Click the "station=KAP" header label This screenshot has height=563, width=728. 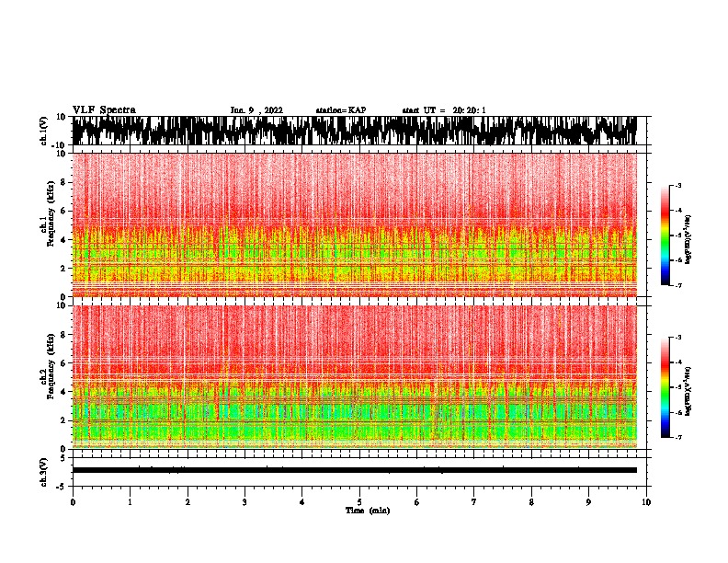341,110
